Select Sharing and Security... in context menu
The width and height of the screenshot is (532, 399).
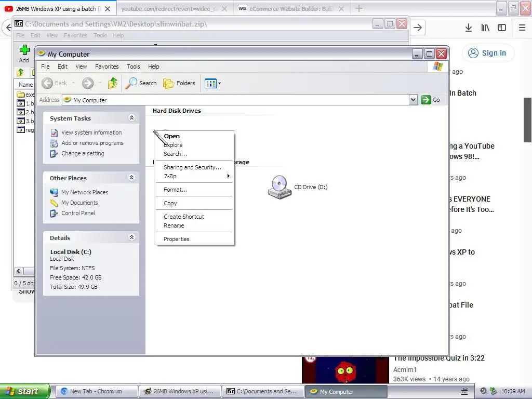(x=194, y=167)
